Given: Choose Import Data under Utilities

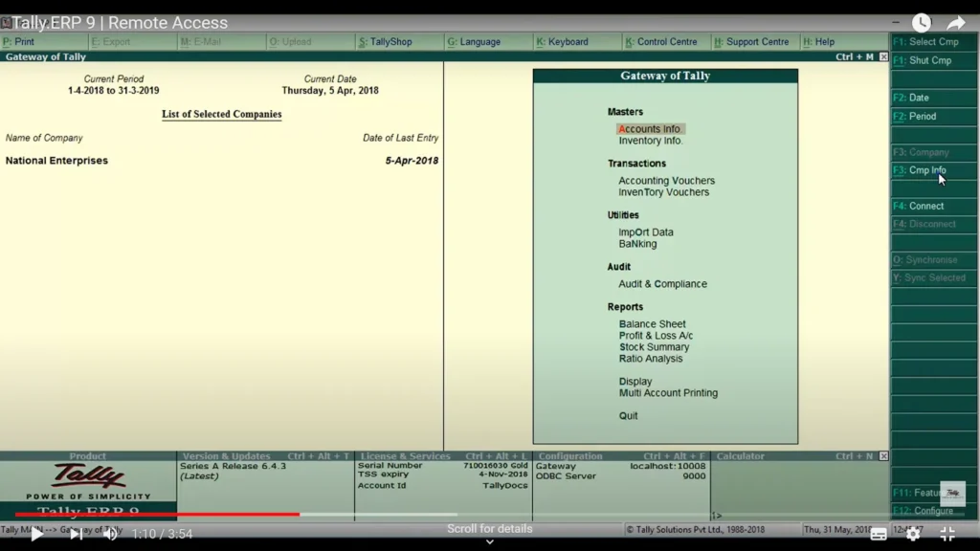Looking at the screenshot, I should pos(646,232).
